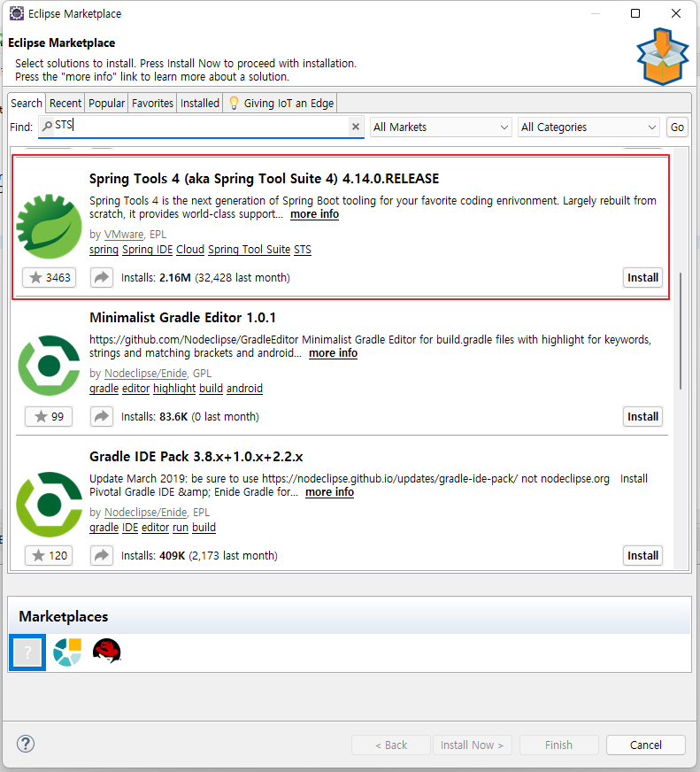Install Spring Tools 4
700x772 pixels.
(642, 278)
